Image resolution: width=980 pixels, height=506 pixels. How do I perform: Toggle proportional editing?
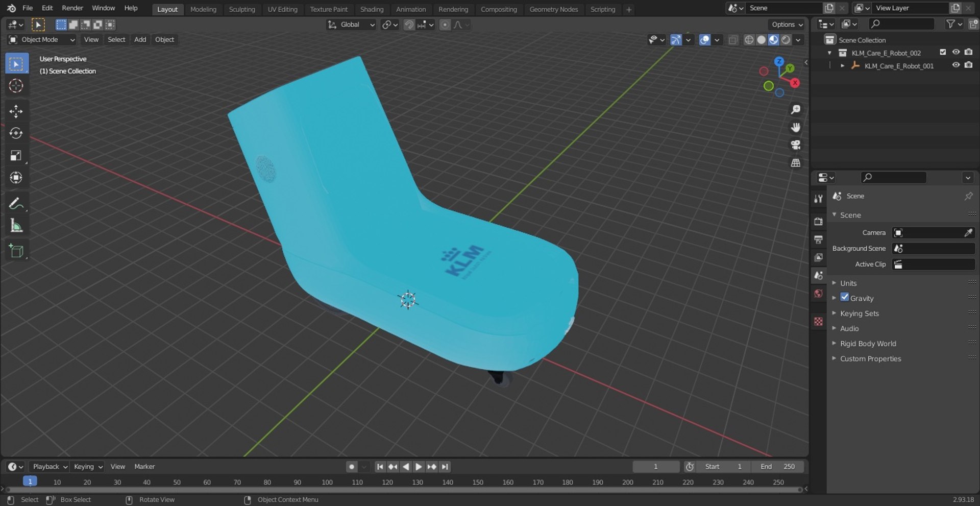[x=445, y=25]
